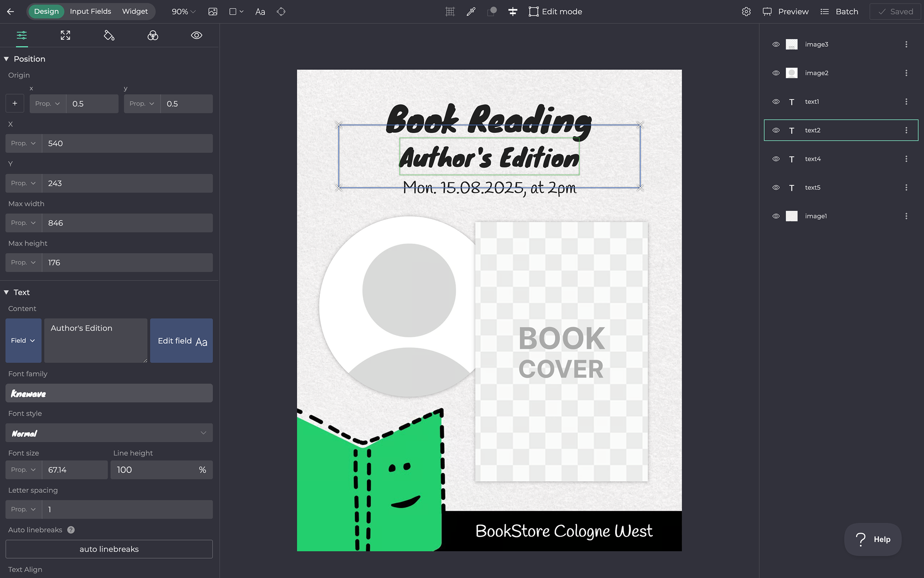Open the eyedropper color picker tool

(x=471, y=12)
